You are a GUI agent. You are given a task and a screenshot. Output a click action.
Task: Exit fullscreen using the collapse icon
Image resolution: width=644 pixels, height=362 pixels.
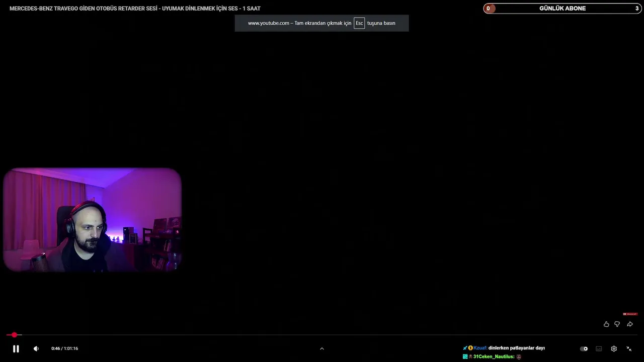(x=629, y=348)
